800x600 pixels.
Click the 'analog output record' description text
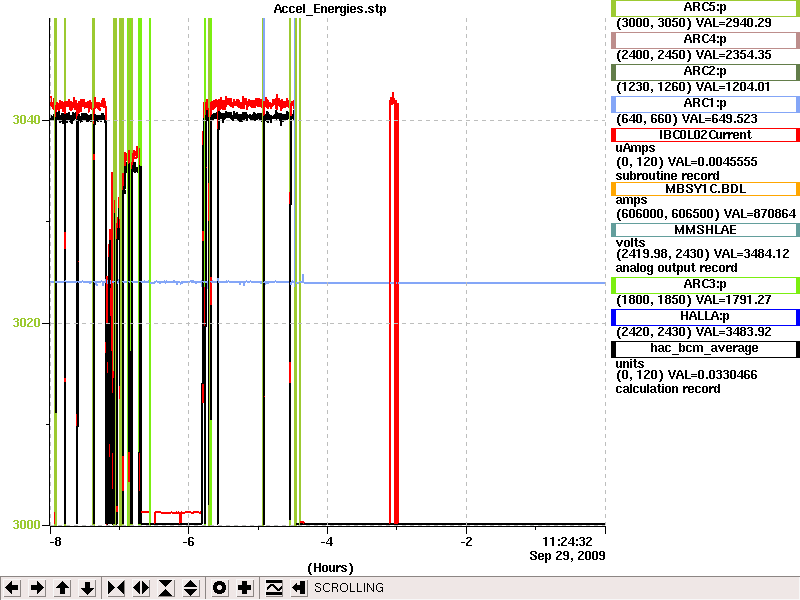tap(677, 268)
